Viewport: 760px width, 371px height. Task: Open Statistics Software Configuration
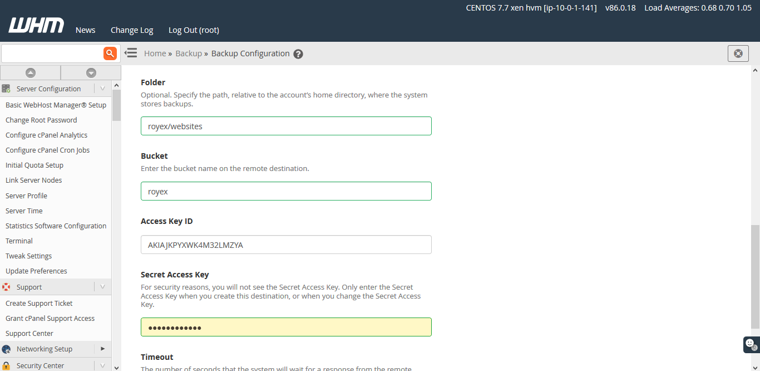[56, 226]
